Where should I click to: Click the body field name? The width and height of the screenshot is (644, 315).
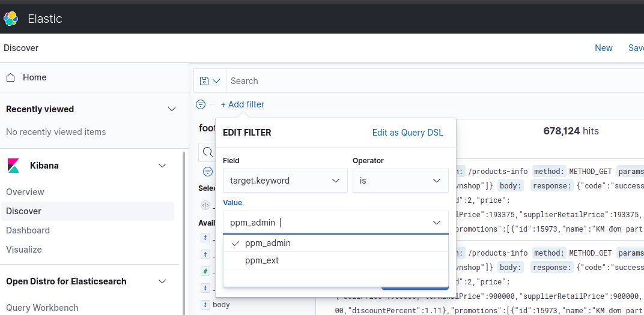tap(221, 305)
